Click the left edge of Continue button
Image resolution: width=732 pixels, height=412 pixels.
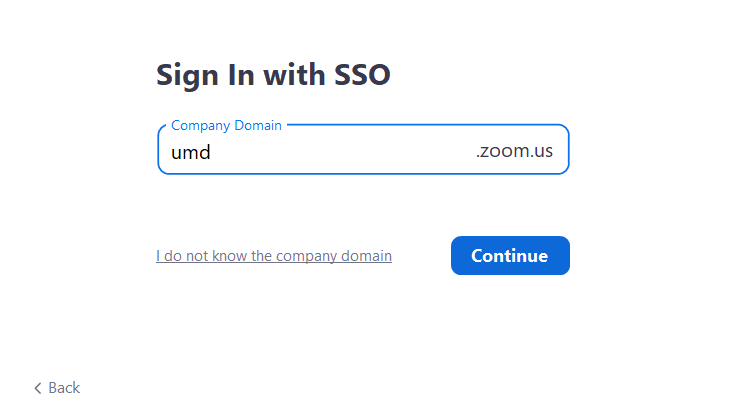[456, 256]
